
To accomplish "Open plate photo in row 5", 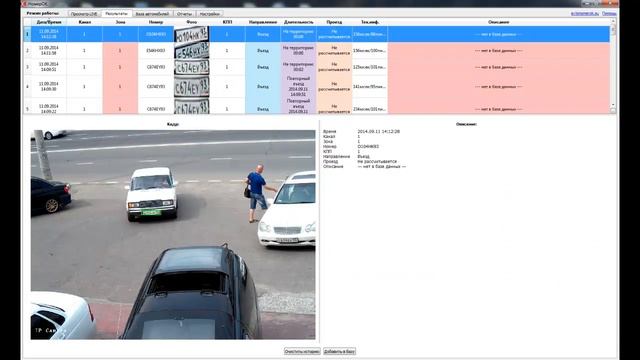I will pos(191,106).
